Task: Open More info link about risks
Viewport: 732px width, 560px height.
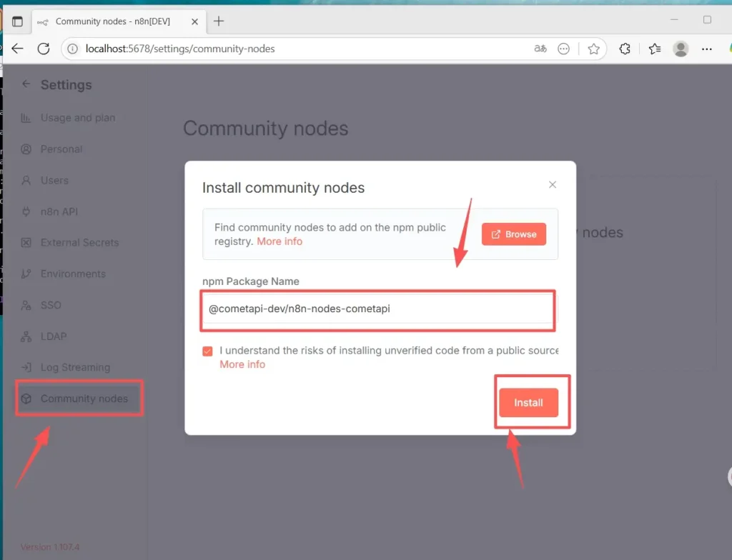Action: coord(242,364)
